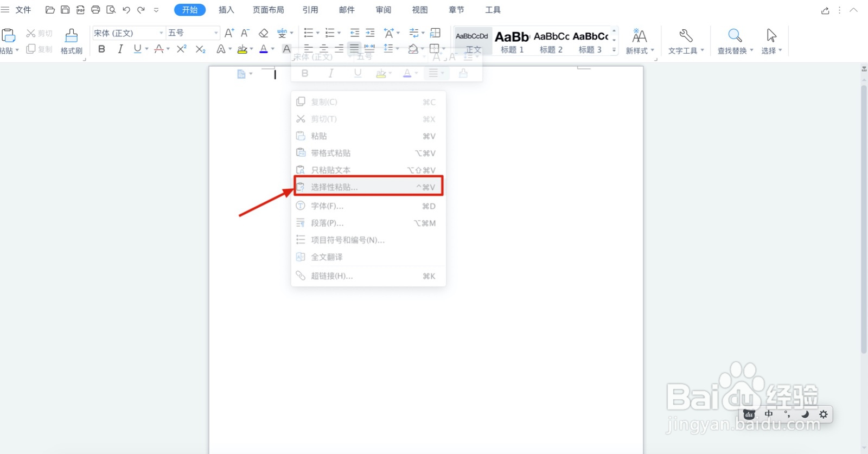Toggle justify alignment in ribbon
The height and width of the screenshot is (454, 868).
[x=354, y=49]
